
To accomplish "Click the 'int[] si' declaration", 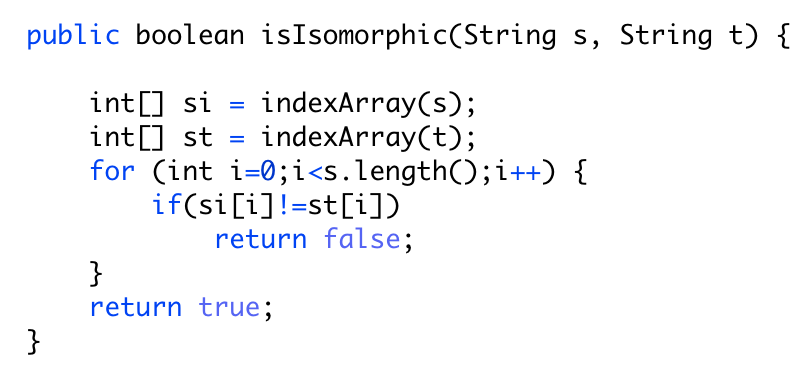I will point(151,104).
